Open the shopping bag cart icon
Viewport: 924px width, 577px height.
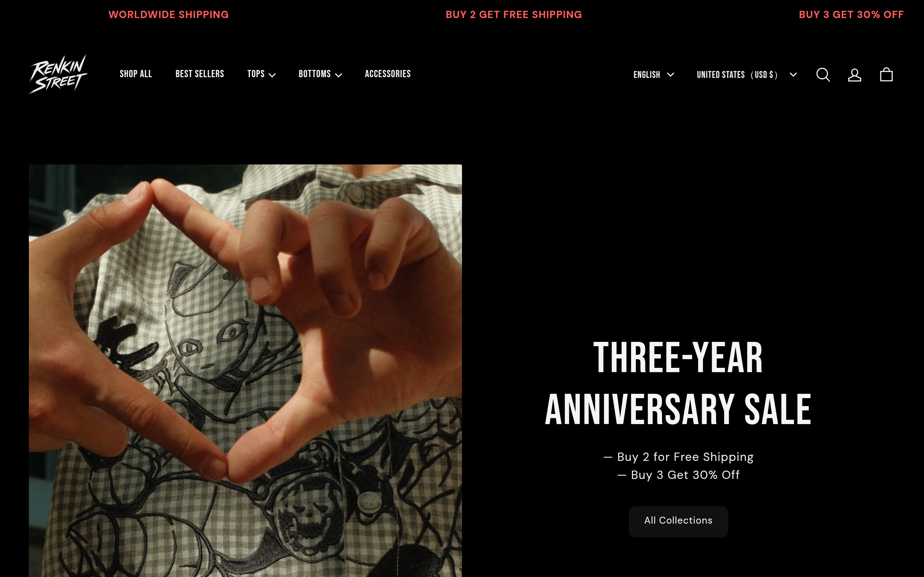[x=886, y=74]
